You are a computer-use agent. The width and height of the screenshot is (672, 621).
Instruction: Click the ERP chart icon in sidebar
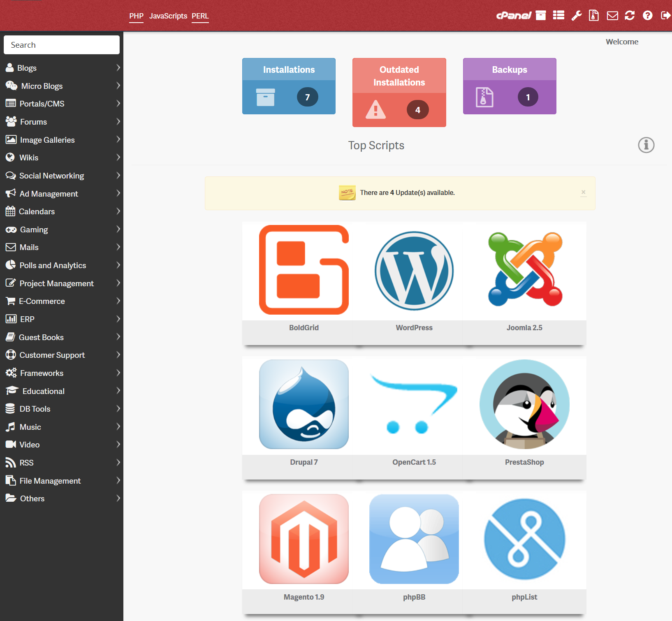(x=11, y=319)
